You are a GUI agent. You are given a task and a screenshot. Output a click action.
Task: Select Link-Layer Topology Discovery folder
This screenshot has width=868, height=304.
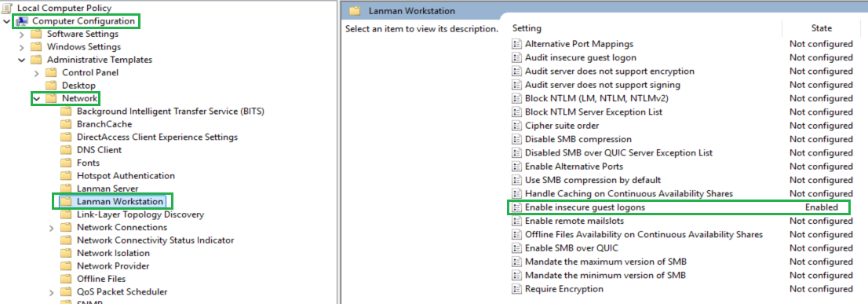(140, 214)
